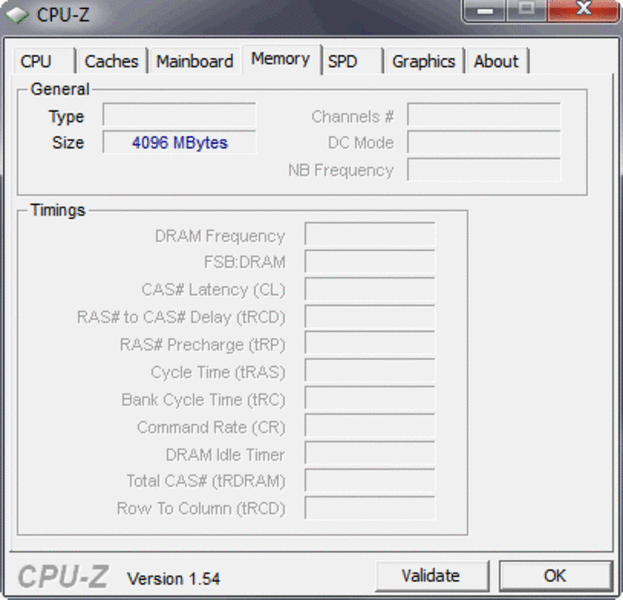Click the General group label

tap(60, 89)
